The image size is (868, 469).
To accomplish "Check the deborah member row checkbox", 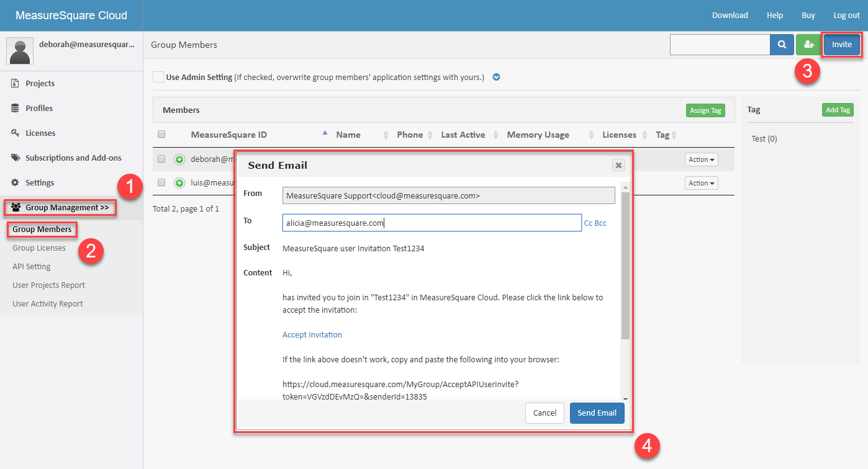I will [x=161, y=159].
